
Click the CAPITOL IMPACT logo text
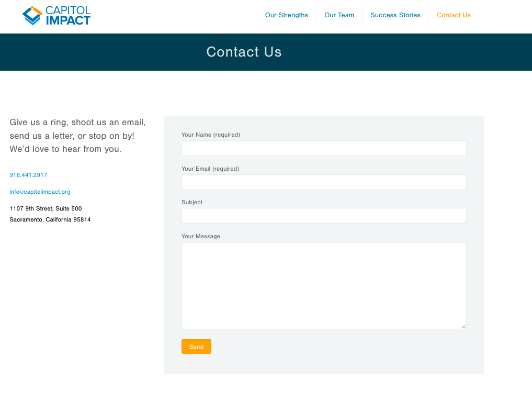pyautogui.click(x=68, y=16)
